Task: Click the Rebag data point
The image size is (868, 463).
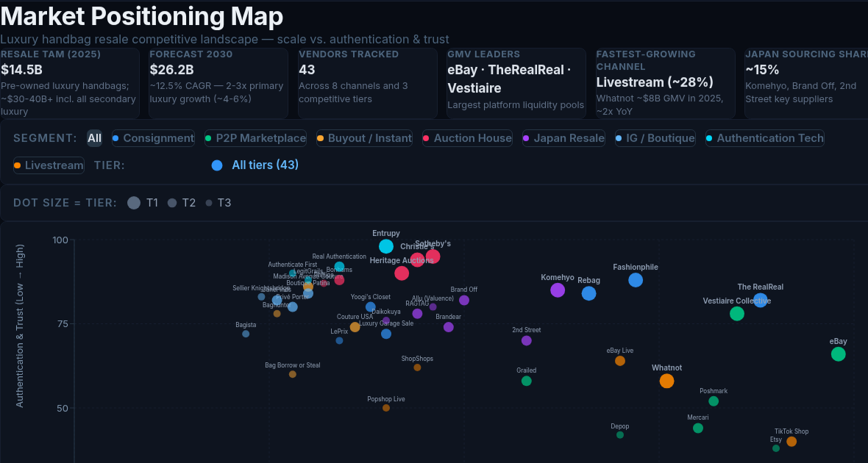Action: pos(589,294)
